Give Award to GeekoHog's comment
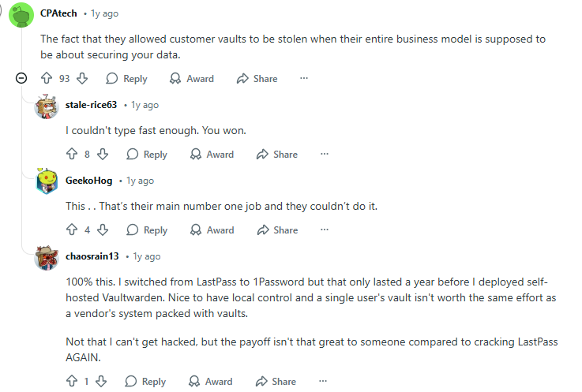Screen dimensions: 582x392 212,230
